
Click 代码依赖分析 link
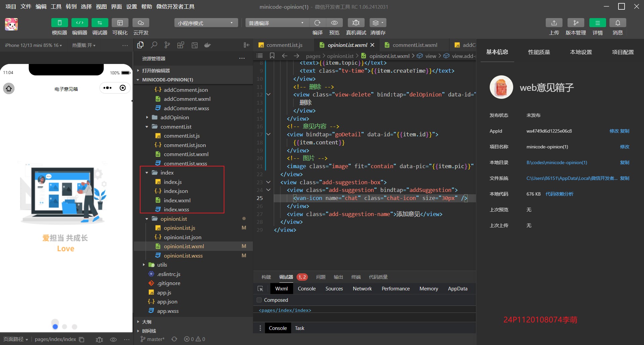tap(559, 194)
